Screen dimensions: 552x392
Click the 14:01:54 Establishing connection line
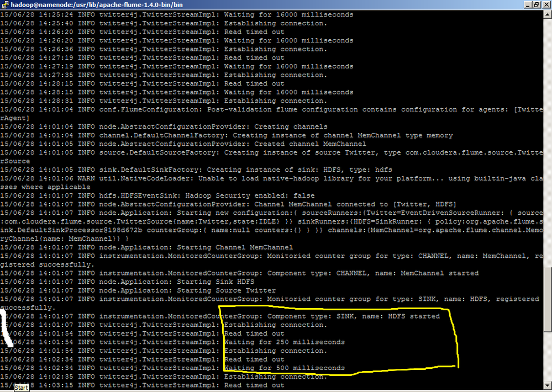point(164,351)
